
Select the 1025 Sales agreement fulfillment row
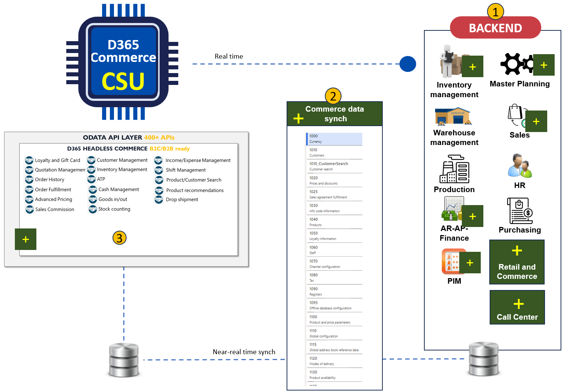334,194
